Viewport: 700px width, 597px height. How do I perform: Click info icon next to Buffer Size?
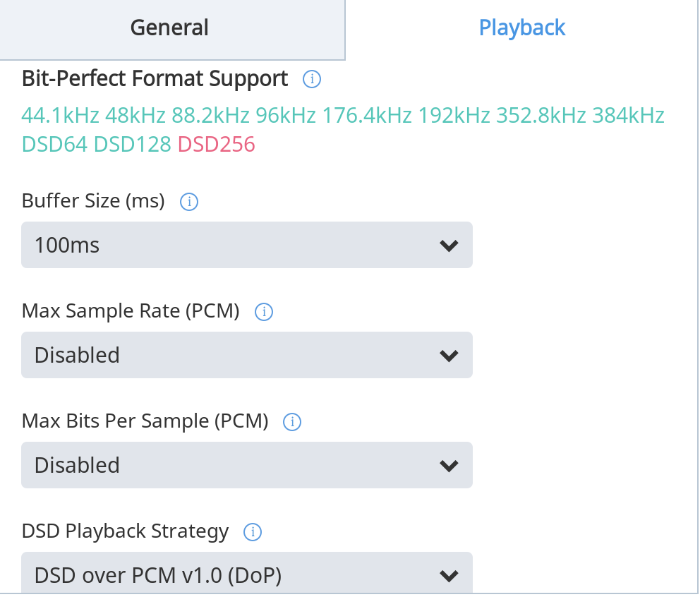189,202
